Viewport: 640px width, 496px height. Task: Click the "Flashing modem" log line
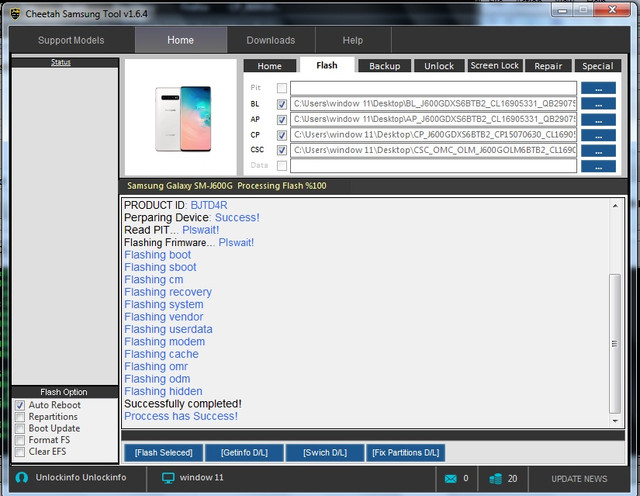pos(164,342)
